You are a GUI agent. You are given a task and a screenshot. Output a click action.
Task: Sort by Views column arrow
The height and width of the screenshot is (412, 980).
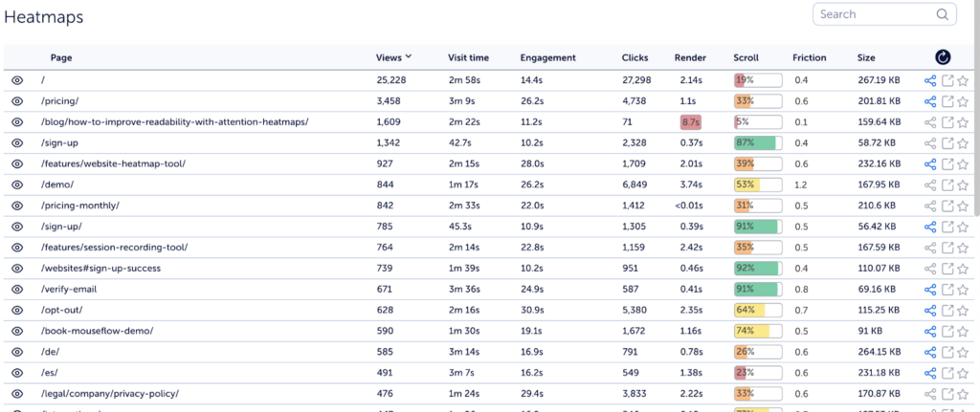(408, 56)
